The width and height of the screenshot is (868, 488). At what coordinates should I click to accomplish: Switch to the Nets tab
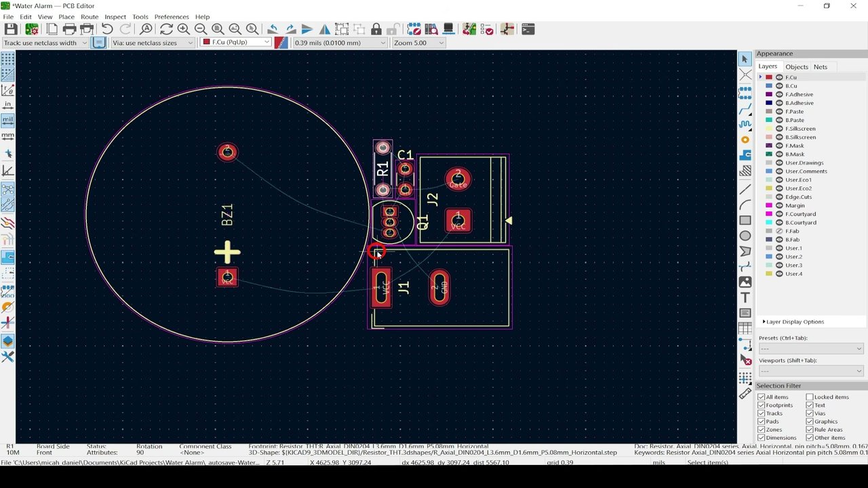point(821,66)
